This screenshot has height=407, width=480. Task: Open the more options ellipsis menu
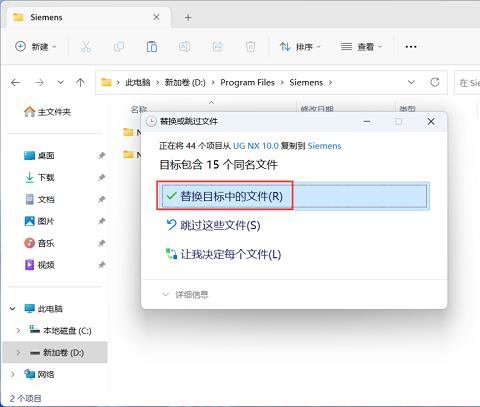click(411, 47)
